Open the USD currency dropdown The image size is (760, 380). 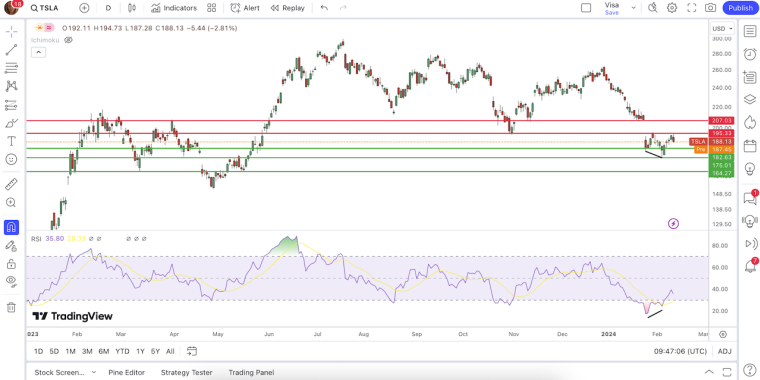[722, 29]
